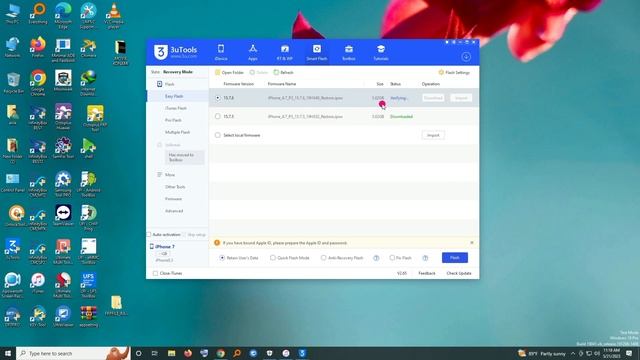Enable the Fix Flash checkbox

pyautogui.click(x=392, y=258)
